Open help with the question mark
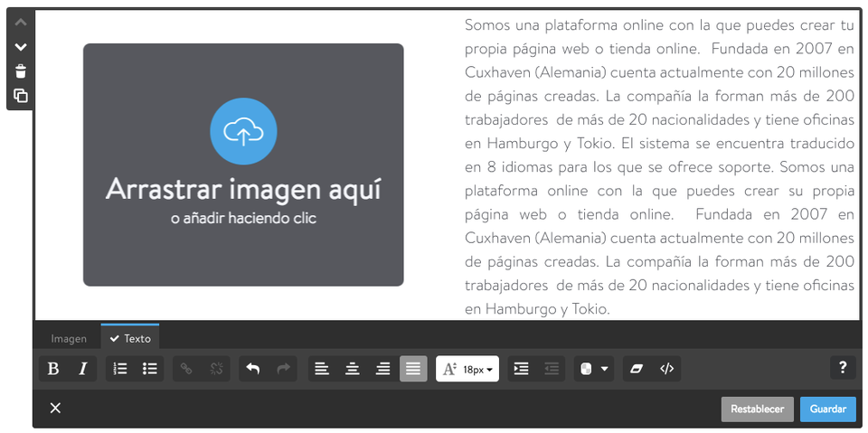 point(843,368)
